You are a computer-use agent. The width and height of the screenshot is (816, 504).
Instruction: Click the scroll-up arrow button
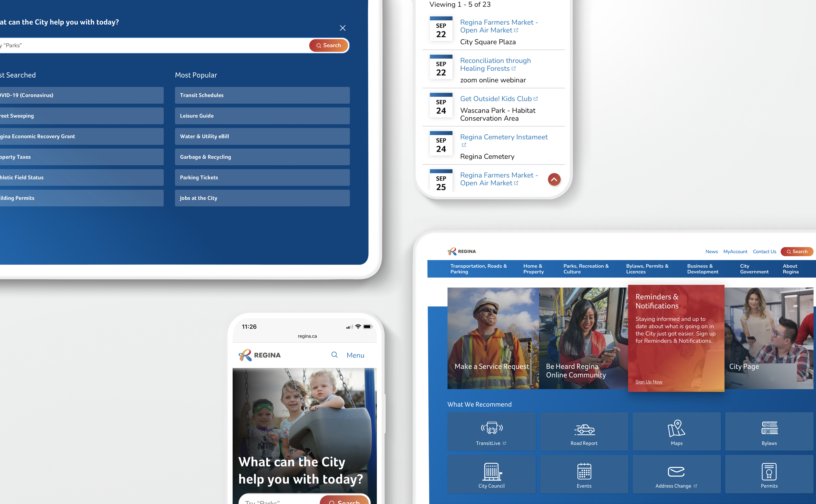point(554,179)
